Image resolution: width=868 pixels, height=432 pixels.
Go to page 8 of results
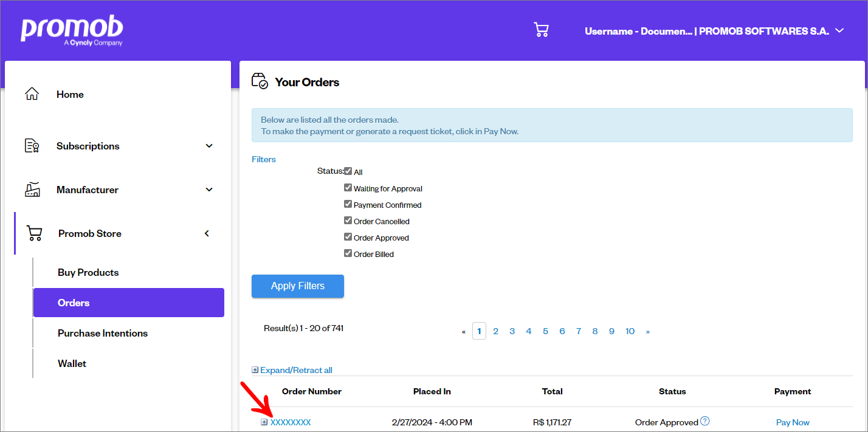(x=595, y=331)
